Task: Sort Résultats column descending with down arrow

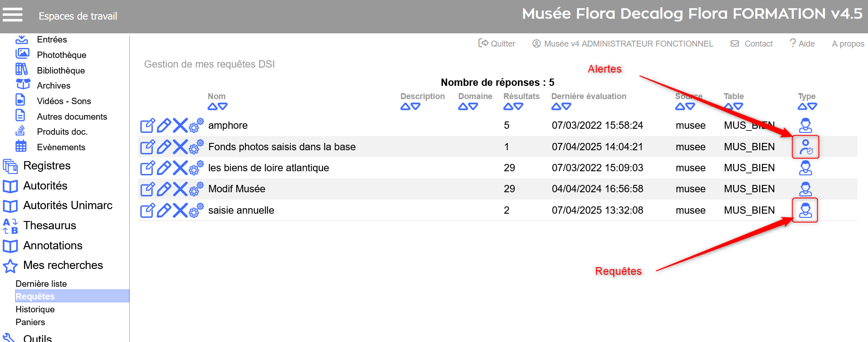Action: point(518,107)
